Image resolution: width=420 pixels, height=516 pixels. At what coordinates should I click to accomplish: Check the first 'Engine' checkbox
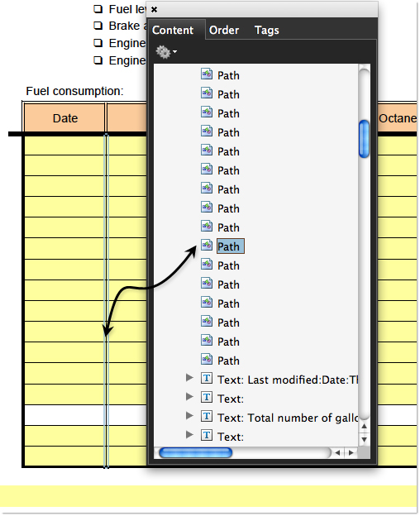pyautogui.click(x=98, y=43)
